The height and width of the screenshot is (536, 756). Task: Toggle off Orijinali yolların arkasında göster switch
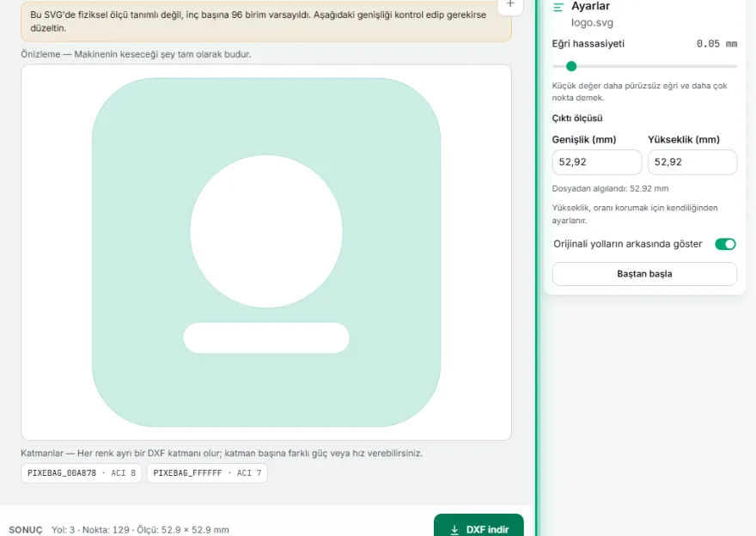pyautogui.click(x=725, y=245)
